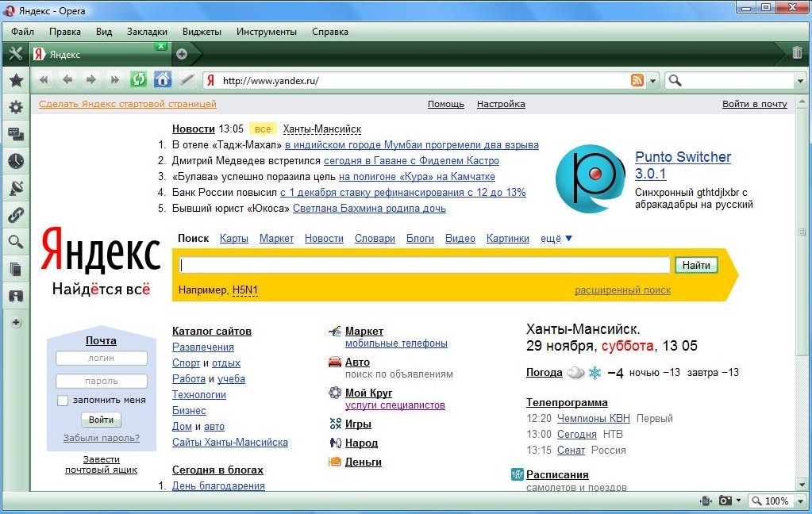812x514 pixels.
Task: Open the Вид menu
Action: click(103, 32)
